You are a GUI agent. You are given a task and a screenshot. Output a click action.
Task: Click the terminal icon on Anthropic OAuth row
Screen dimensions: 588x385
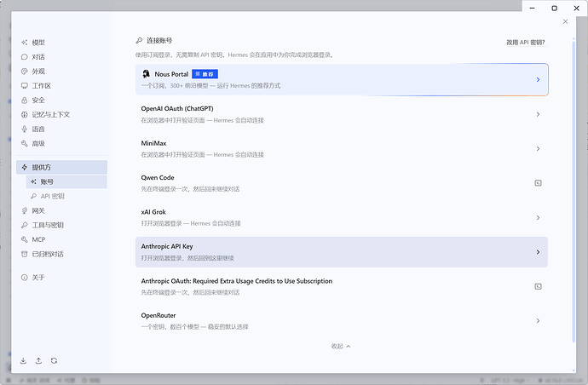(x=538, y=286)
